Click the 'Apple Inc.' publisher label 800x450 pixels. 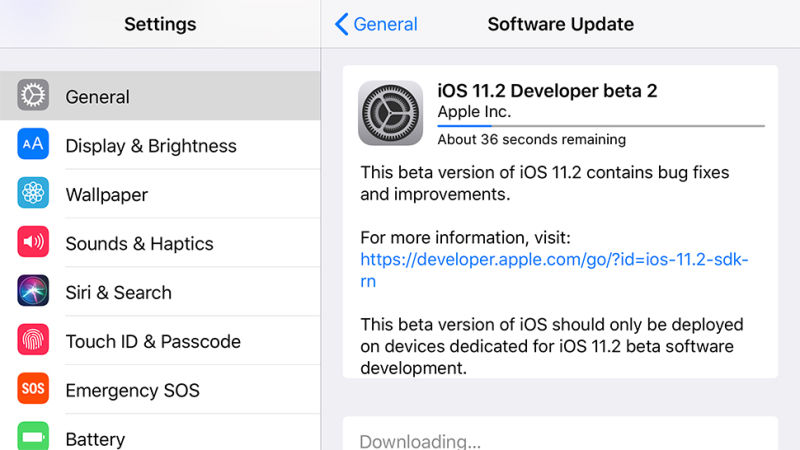coord(474,111)
